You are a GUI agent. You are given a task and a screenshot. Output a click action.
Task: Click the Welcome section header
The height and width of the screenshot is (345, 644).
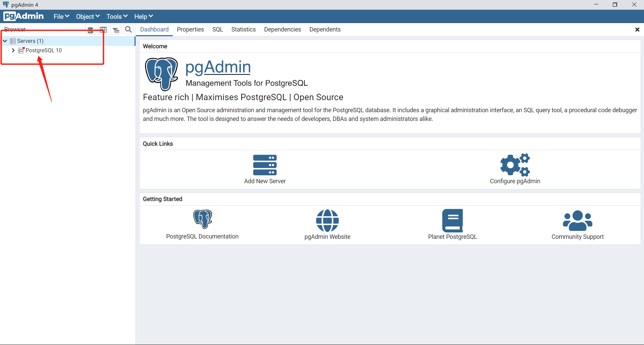click(155, 46)
